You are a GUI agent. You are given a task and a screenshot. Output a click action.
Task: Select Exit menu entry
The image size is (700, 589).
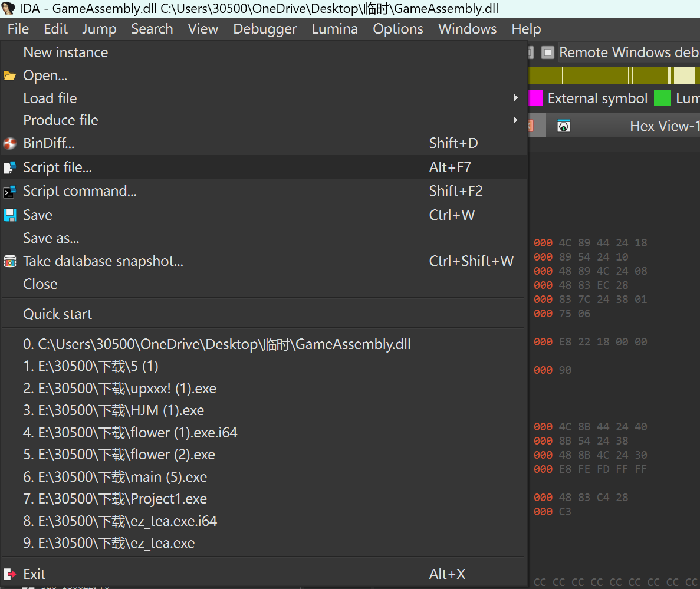pyautogui.click(x=264, y=574)
